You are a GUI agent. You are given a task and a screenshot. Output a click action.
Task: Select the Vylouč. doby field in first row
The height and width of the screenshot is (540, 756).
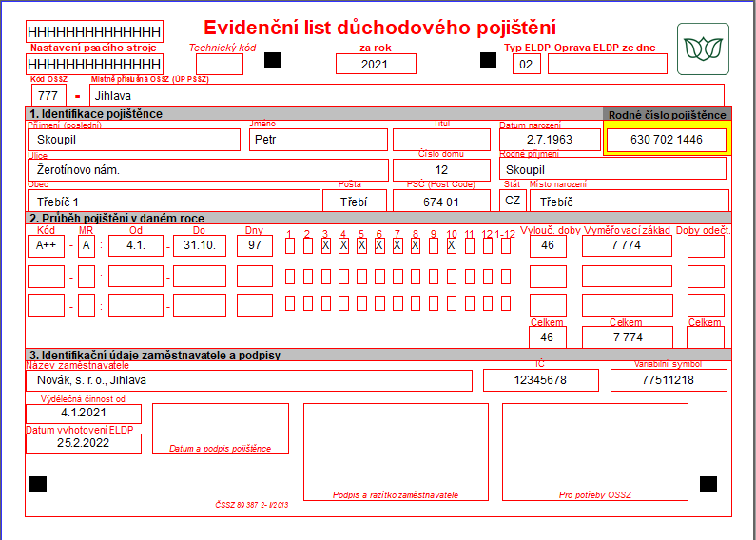(x=548, y=246)
